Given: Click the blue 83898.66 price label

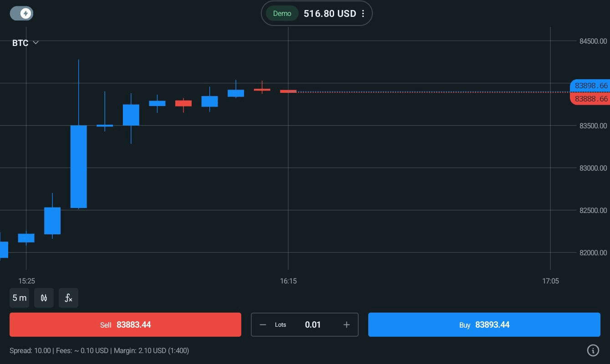Looking at the screenshot, I should coord(590,86).
